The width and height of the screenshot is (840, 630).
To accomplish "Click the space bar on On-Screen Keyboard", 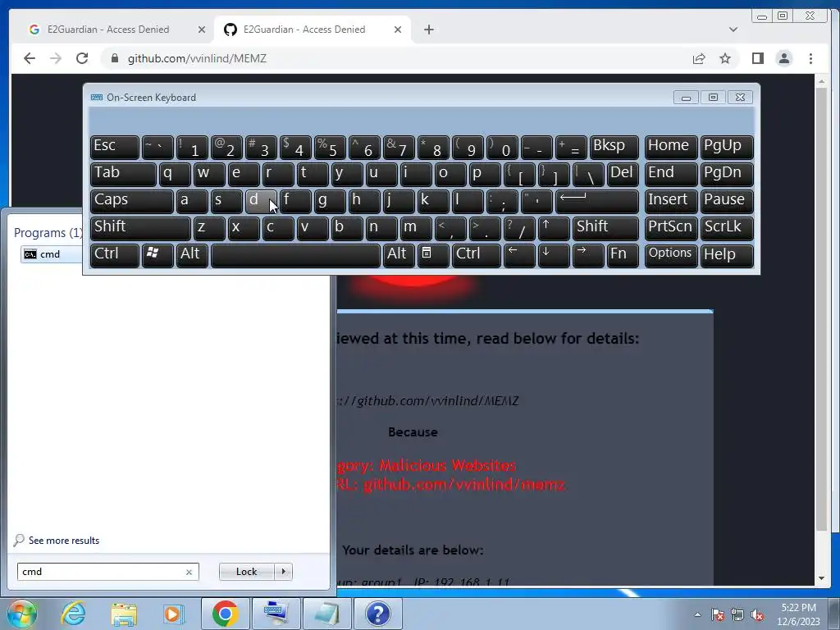I will coord(295,255).
